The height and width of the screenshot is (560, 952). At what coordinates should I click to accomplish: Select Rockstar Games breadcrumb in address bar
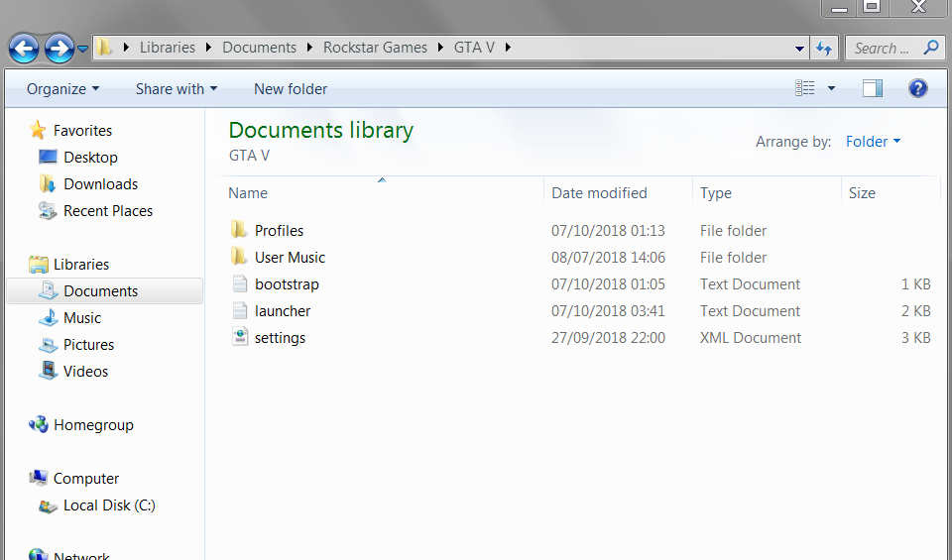point(375,48)
